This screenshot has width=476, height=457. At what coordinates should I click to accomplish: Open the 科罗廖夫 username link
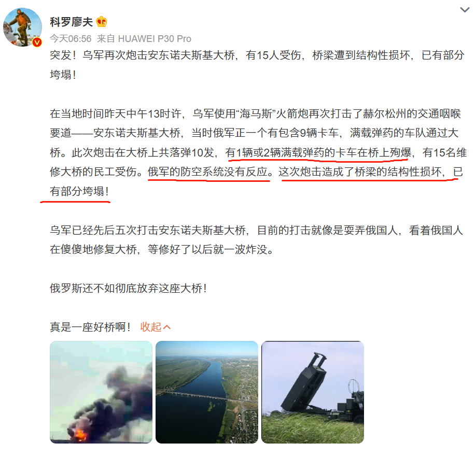pos(72,22)
